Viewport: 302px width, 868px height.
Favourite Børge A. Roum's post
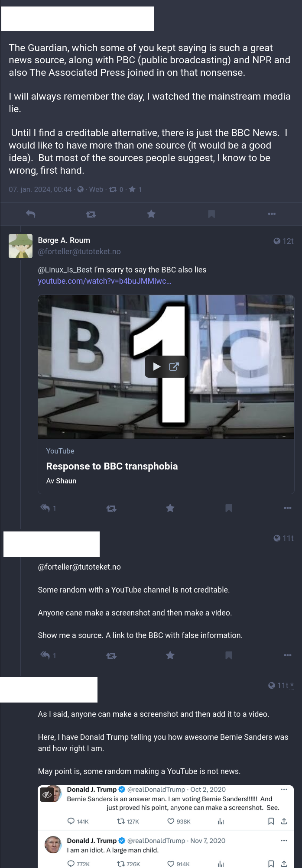pos(170,508)
